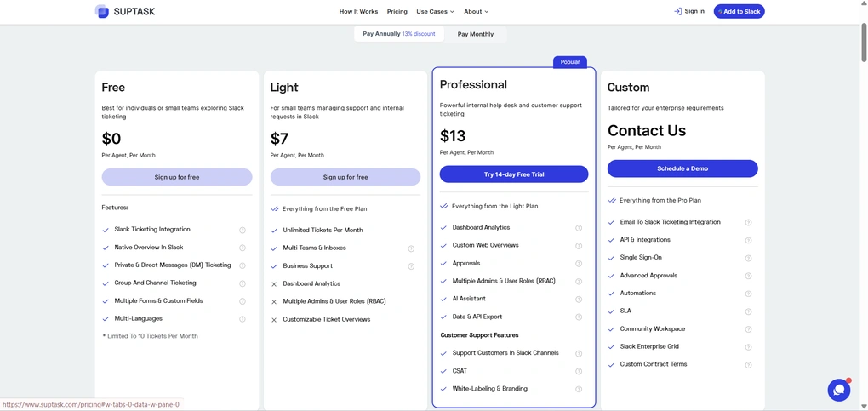Click 'Customizable Ticket Overviews' text

click(327, 320)
